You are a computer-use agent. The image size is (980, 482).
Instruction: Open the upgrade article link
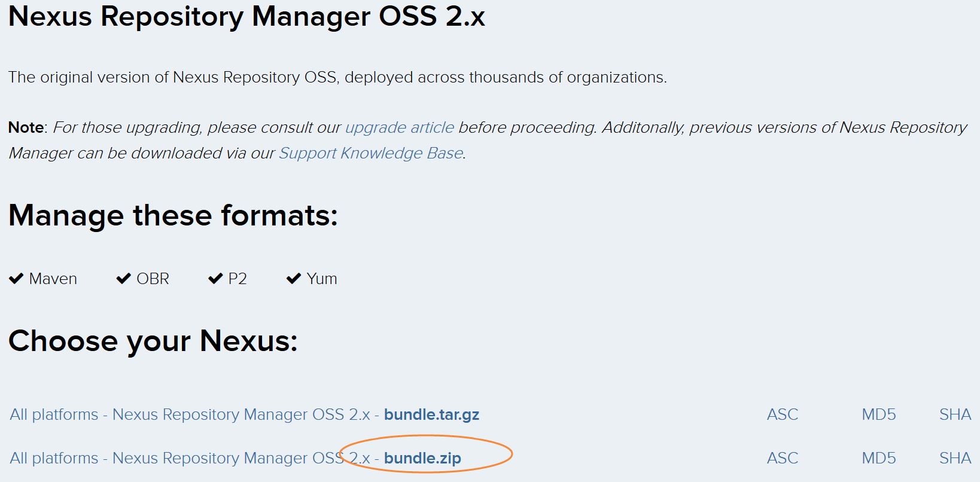pyautogui.click(x=400, y=127)
